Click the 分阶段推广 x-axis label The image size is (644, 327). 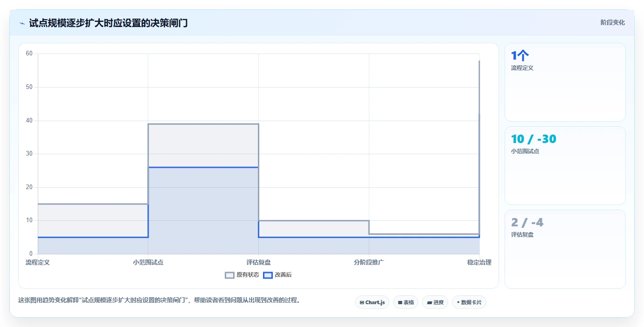(369, 262)
